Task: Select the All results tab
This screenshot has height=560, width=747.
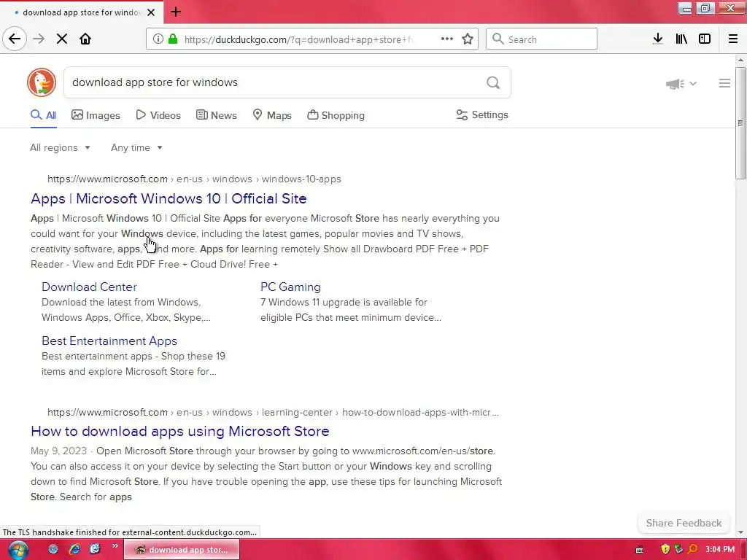Action: pyautogui.click(x=43, y=115)
